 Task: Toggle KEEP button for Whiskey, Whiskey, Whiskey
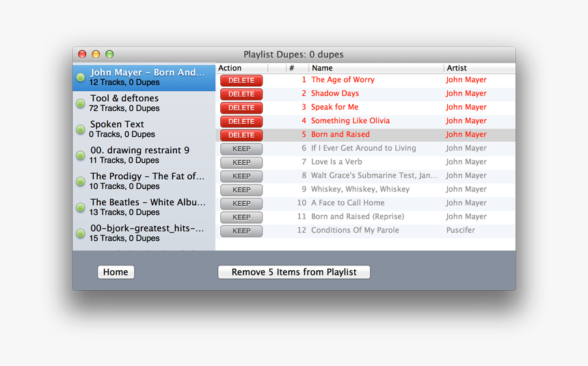[x=241, y=189]
